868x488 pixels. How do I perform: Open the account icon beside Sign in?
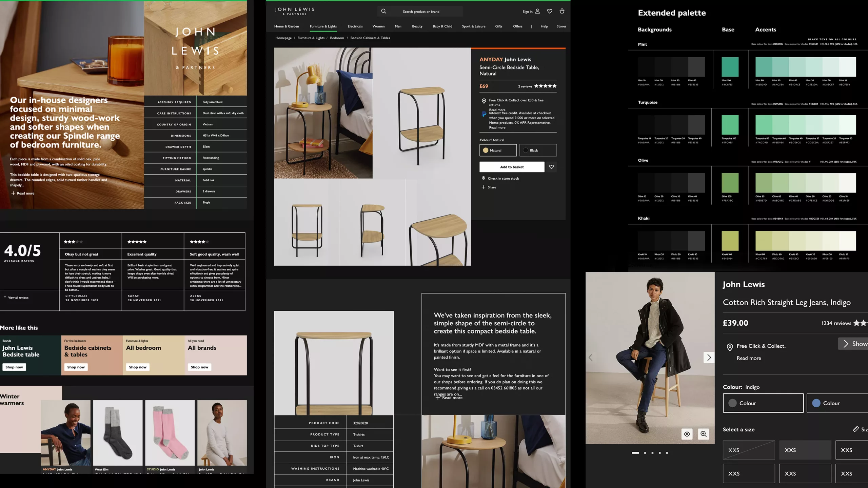point(537,11)
